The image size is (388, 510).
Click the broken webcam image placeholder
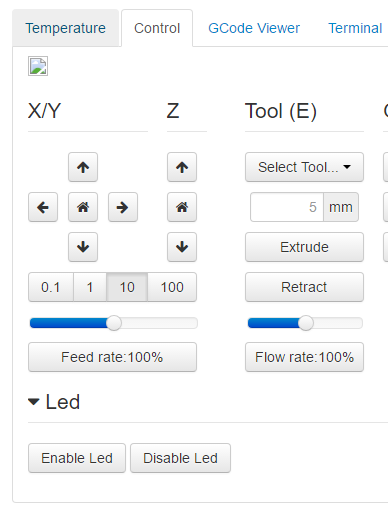[38, 66]
